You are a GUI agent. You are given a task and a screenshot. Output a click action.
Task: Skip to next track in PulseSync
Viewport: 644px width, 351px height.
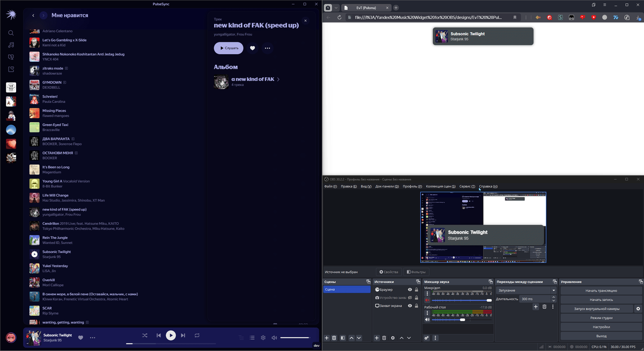point(183,335)
